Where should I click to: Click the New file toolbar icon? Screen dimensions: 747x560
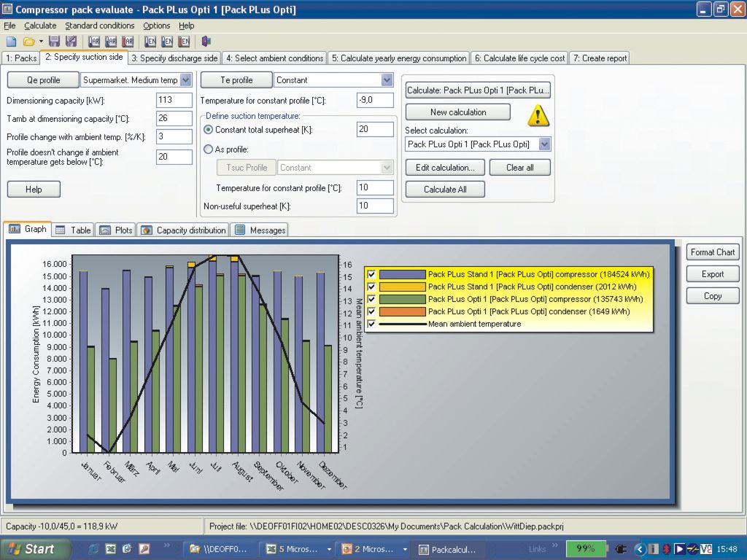pos(11,42)
